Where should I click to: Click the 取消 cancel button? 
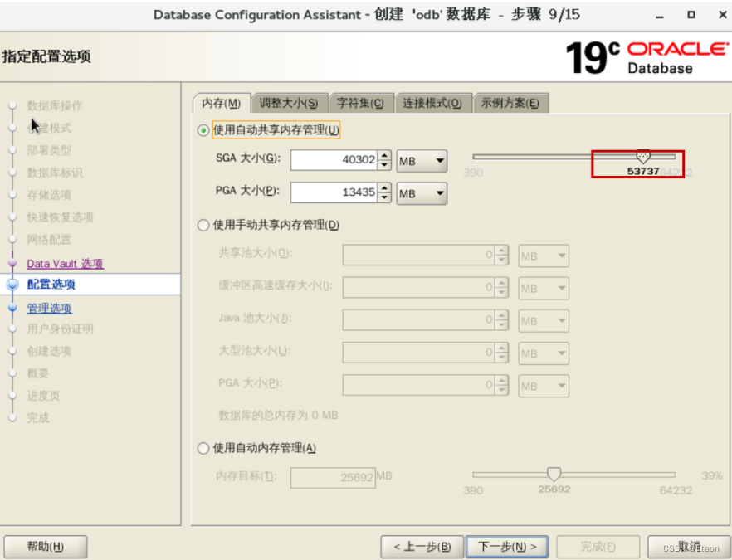coord(689,547)
